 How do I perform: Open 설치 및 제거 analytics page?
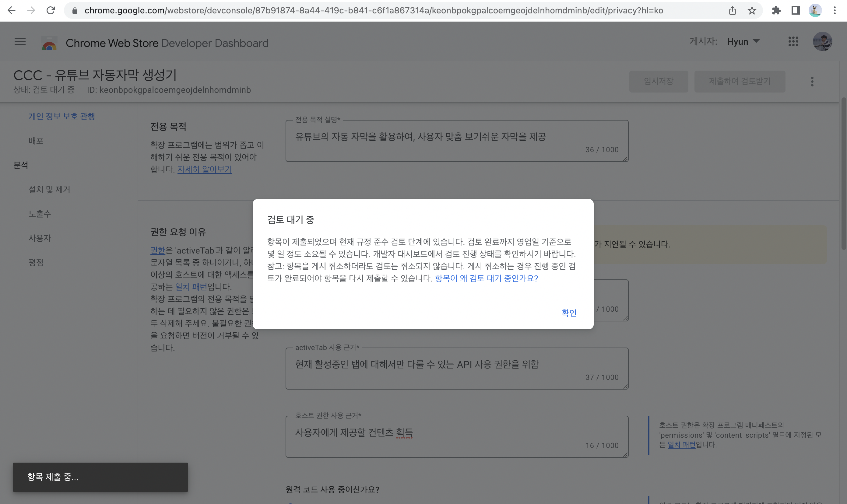click(49, 190)
